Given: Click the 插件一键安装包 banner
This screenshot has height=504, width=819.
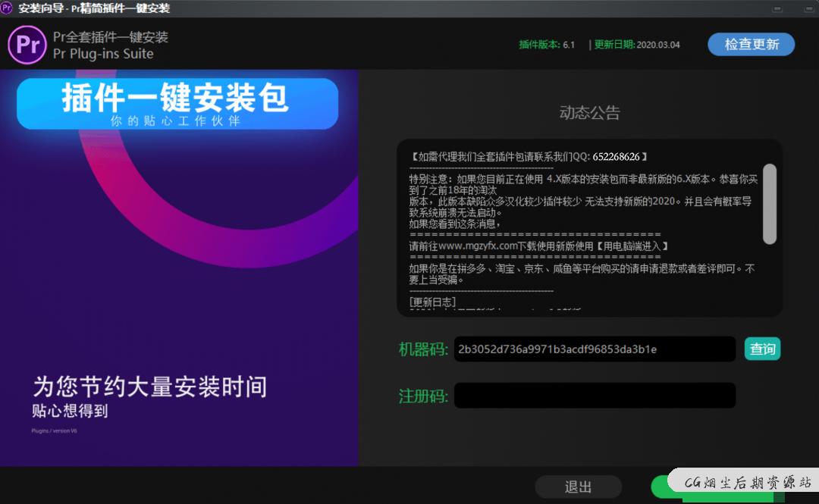Looking at the screenshot, I should coord(177,103).
